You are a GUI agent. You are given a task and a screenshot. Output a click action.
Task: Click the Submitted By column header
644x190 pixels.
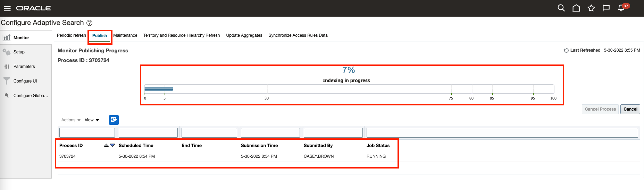(318, 146)
